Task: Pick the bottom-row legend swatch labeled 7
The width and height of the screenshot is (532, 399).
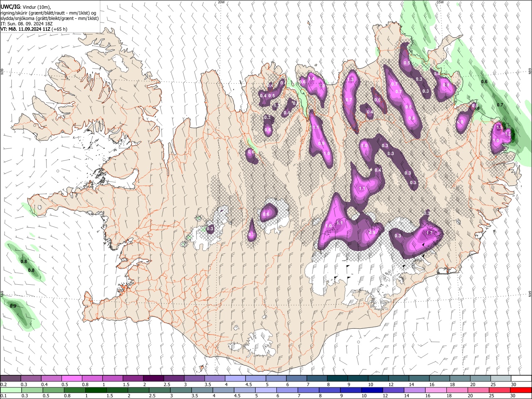Action: 308,390
